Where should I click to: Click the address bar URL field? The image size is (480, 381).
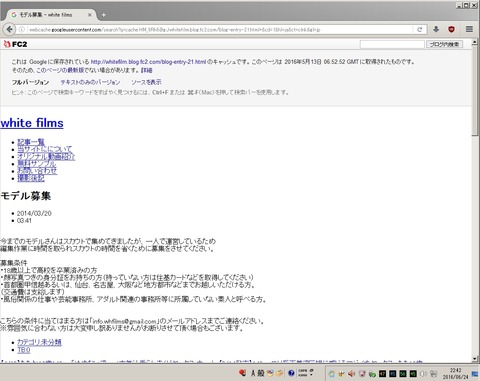[219, 30]
